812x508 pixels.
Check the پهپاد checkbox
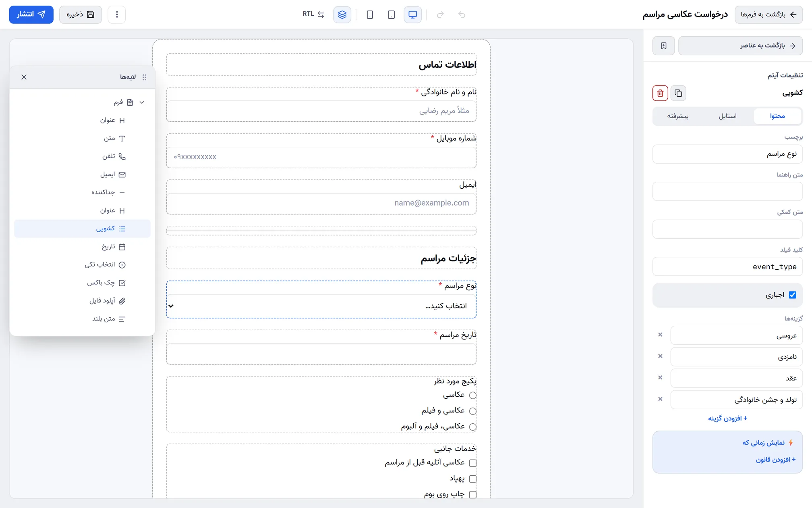[473, 479]
